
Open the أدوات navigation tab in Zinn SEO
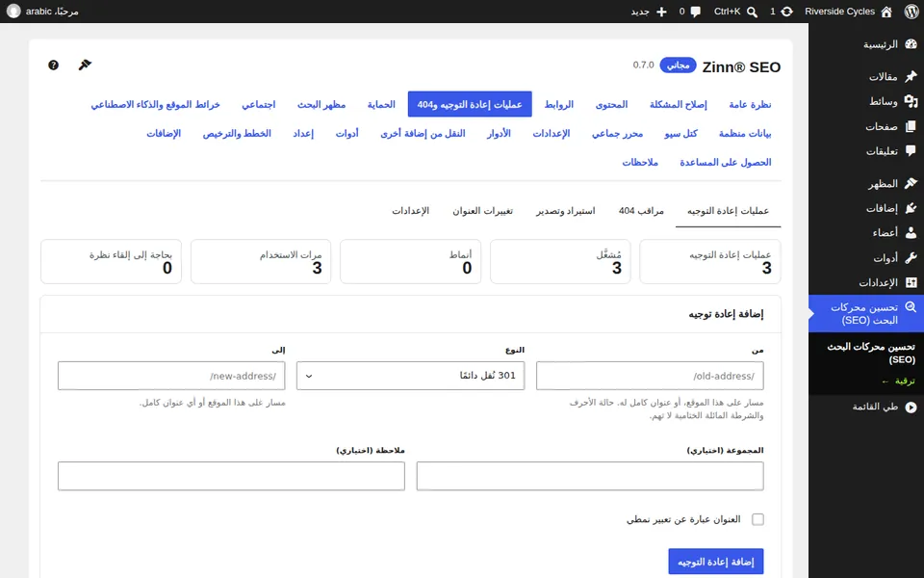(347, 133)
